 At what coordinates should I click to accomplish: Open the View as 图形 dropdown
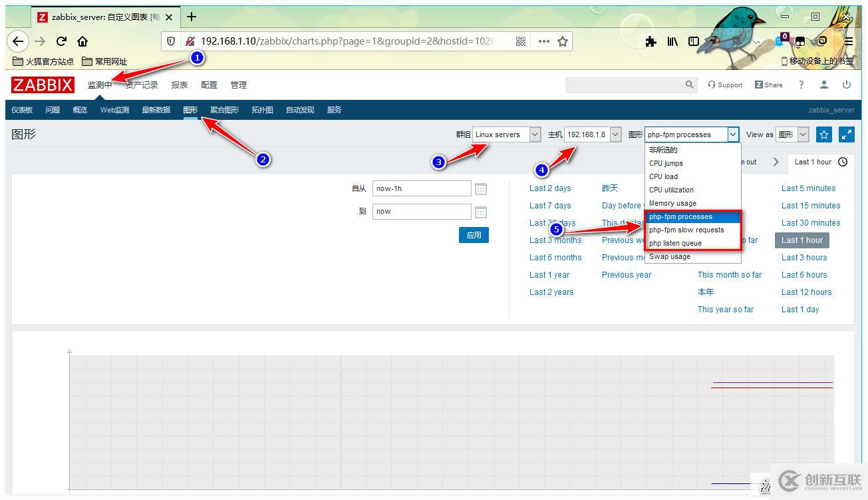pos(801,134)
